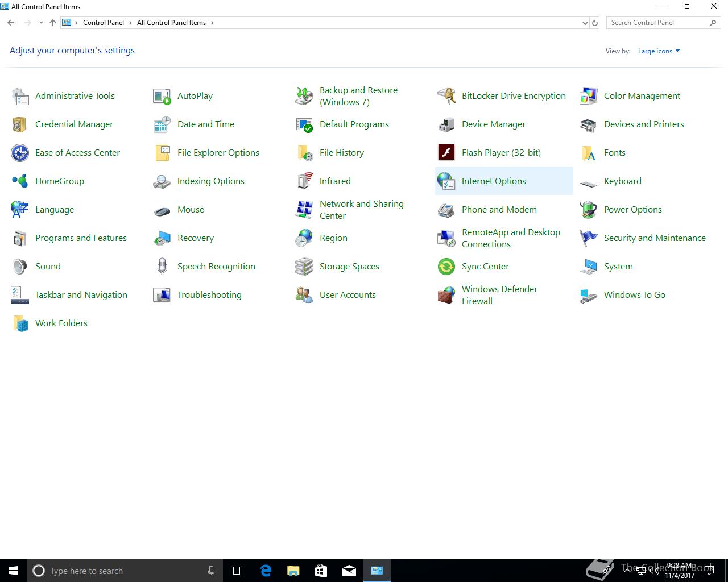
Task: Expand the address bar history dropdown
Action: [x=585, y=23]
